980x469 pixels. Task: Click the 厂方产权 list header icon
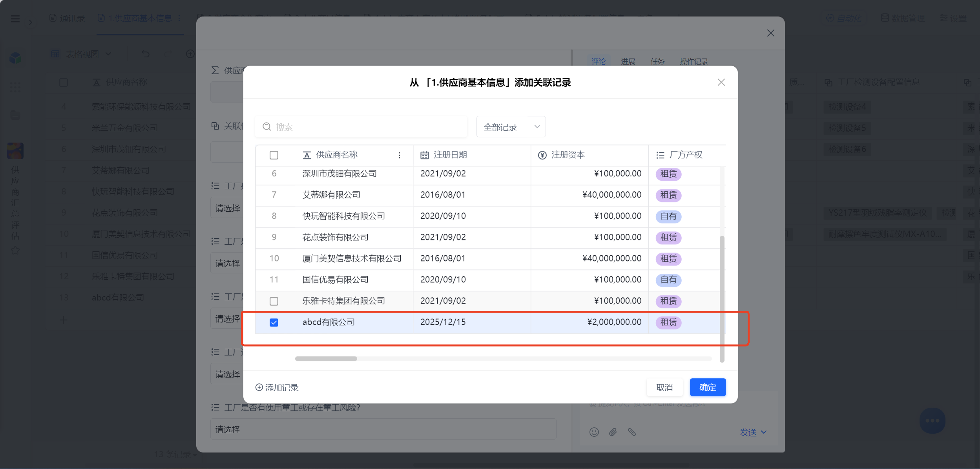pos(660,155)
